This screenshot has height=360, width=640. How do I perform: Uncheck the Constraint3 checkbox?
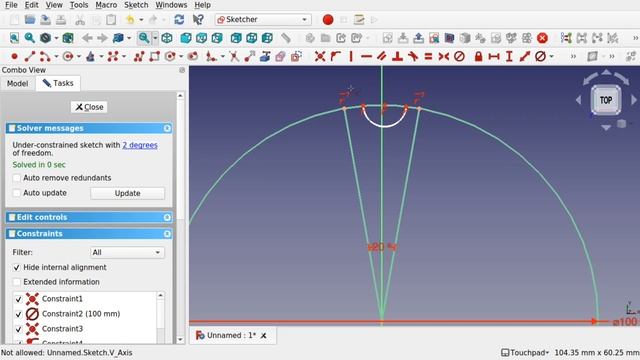coord(18,329)
